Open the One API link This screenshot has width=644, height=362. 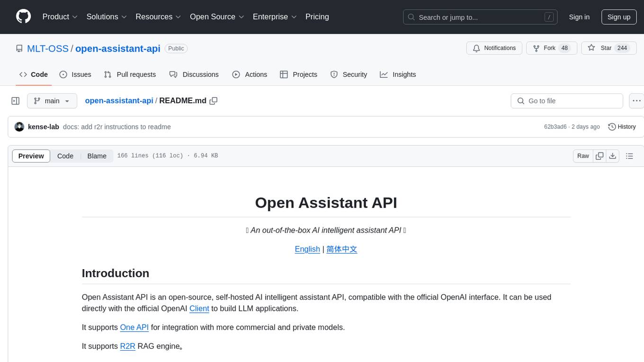(x=134, y=327)
